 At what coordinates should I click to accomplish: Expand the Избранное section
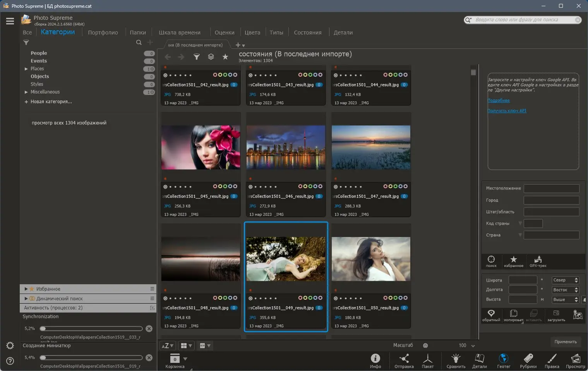coord(26,289)
